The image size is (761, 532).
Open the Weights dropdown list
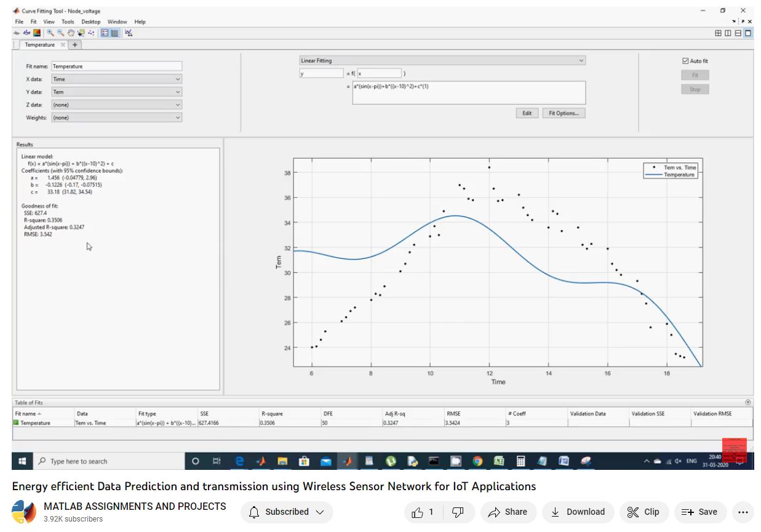[116, 117]
